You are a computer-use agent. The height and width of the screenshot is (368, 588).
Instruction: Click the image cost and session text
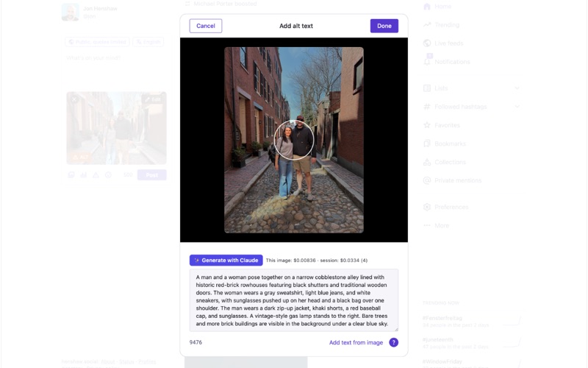(x=317, y=261)
